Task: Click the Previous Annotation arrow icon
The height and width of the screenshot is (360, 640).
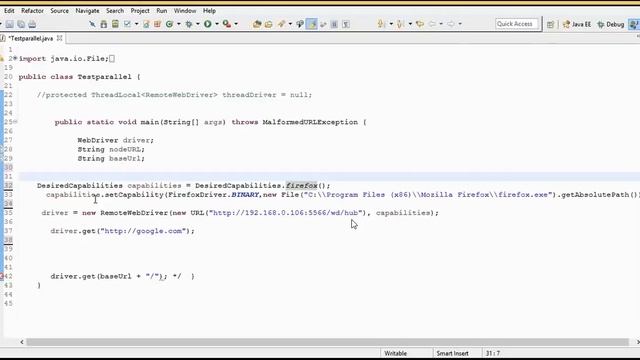Action: [x=400, y=24]
